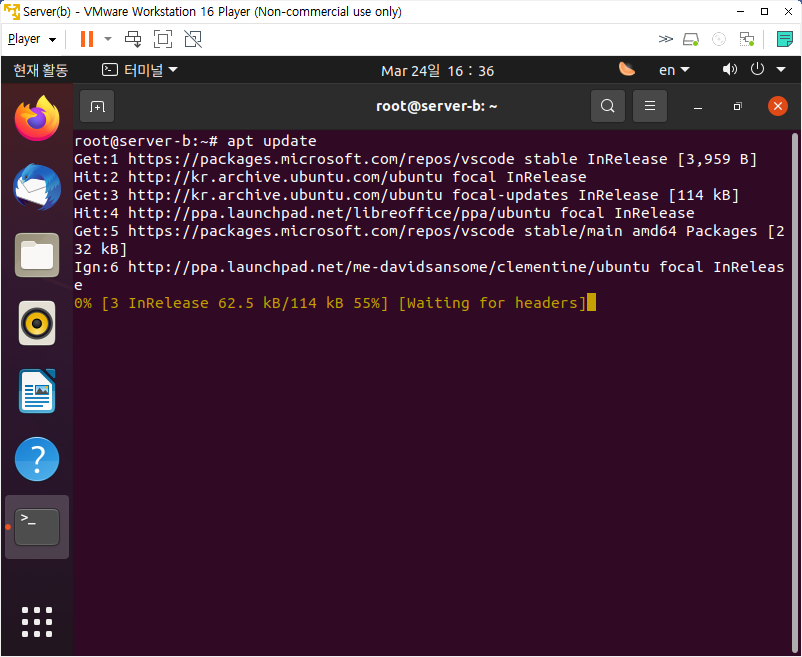The height and width of the screenshot is (657, 802).
Task: Toggle VMware Unity mode icon
Action: click(x=193, y=39)
